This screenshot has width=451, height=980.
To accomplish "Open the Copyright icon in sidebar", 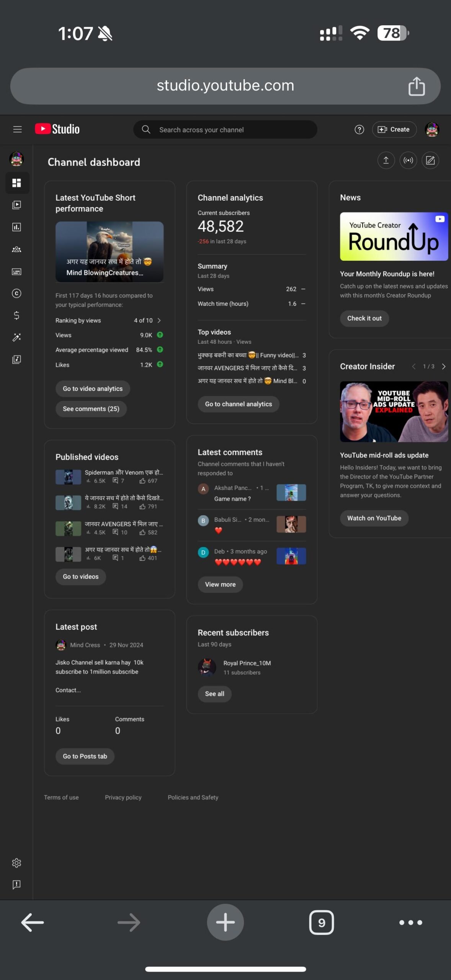I will [x=16, y=293].
